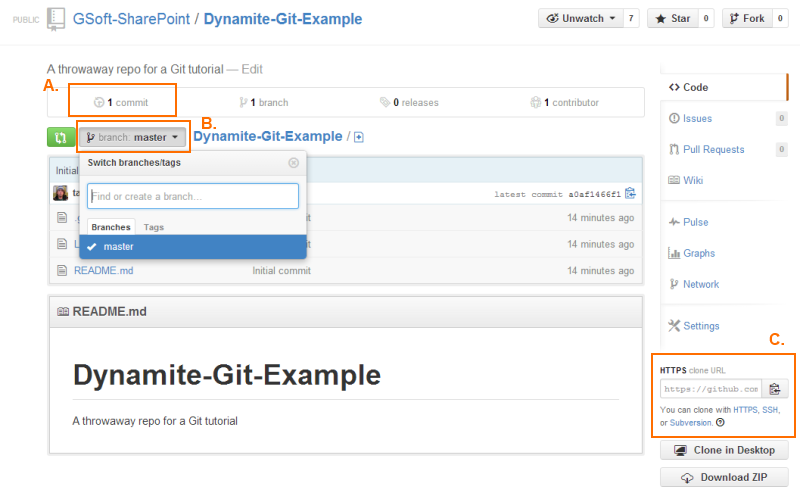Open the Issues sidebar item
The height and width of the screenshot is (496, 800).
point(697,118)
